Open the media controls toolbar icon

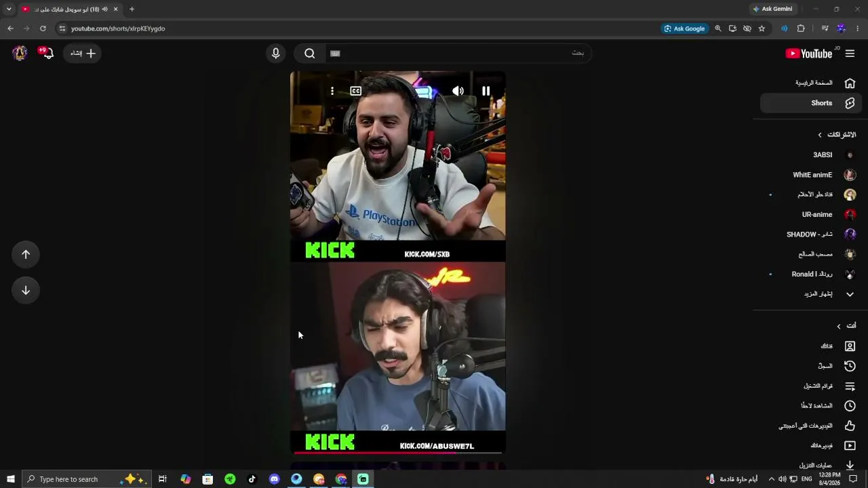[825, 28]
